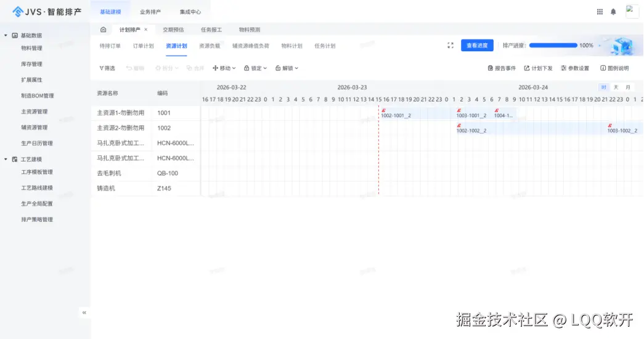The image size is (644, 339).
Task: Select the 基础建模 top menu
Action: [x=110, y=12]
